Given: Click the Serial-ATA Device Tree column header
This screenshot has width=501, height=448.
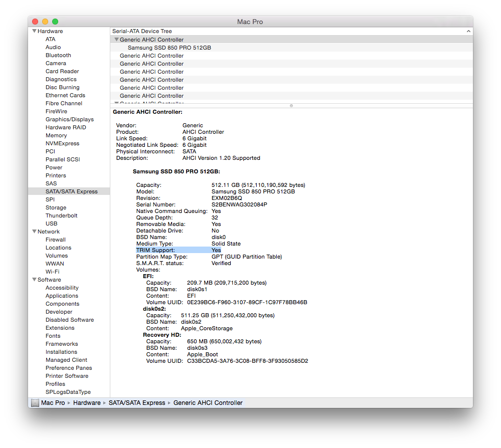Looking at the screenshot, I should pyautogui.click(x=291, y=31).
